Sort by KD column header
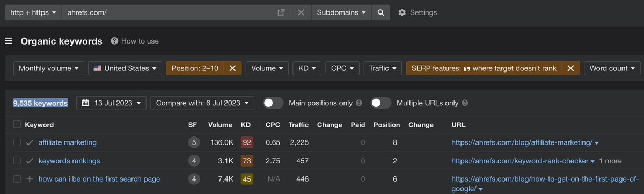The height and width of the screenshot is (194, 644). (x=246, y=125)
